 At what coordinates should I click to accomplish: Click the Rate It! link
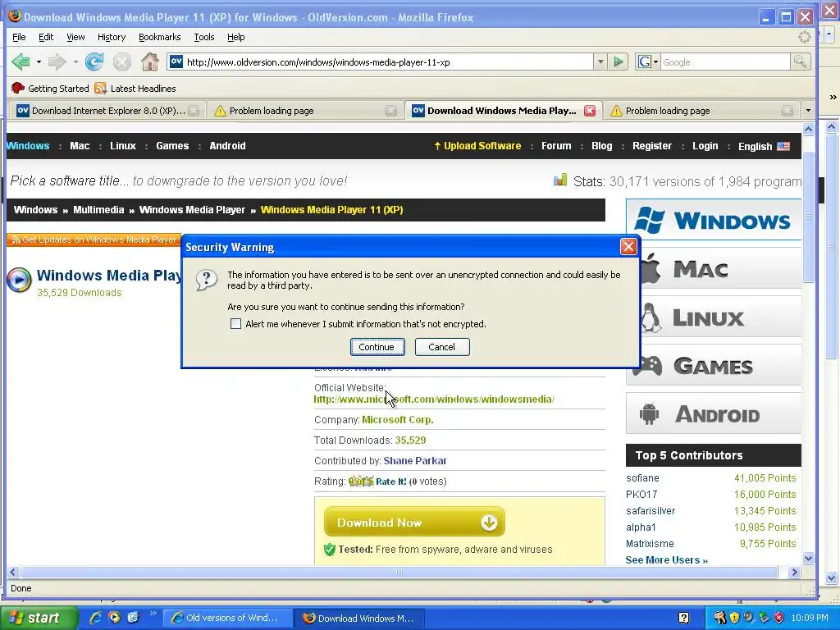pos(391,481)
